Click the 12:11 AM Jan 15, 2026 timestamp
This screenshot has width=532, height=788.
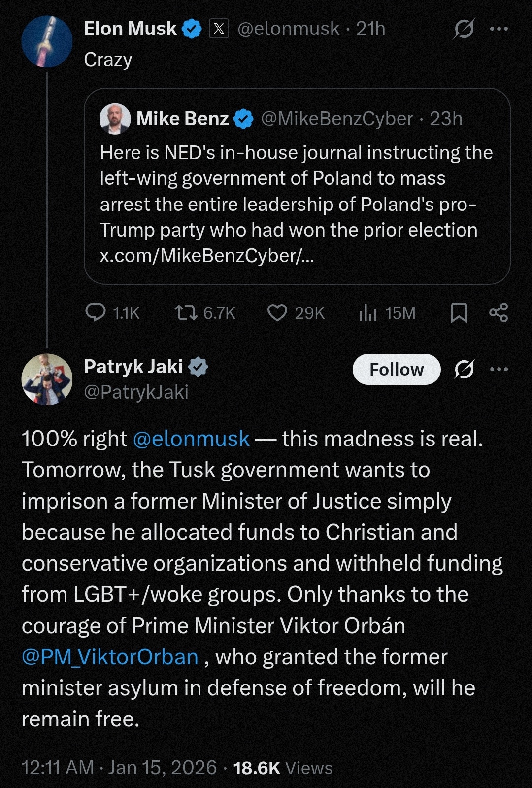[119, 767]
